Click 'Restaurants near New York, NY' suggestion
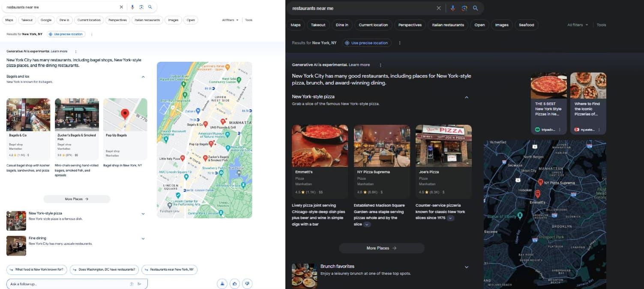This screenshot has width=644, height=289. click(169, 270)
